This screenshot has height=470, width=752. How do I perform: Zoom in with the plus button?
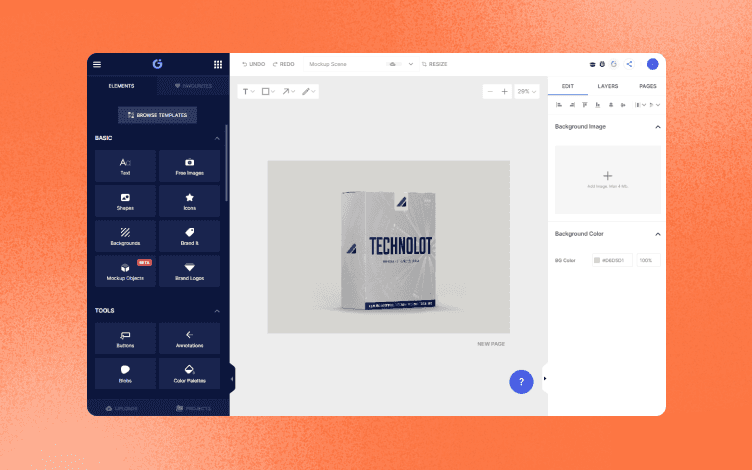tap(505, 92)
